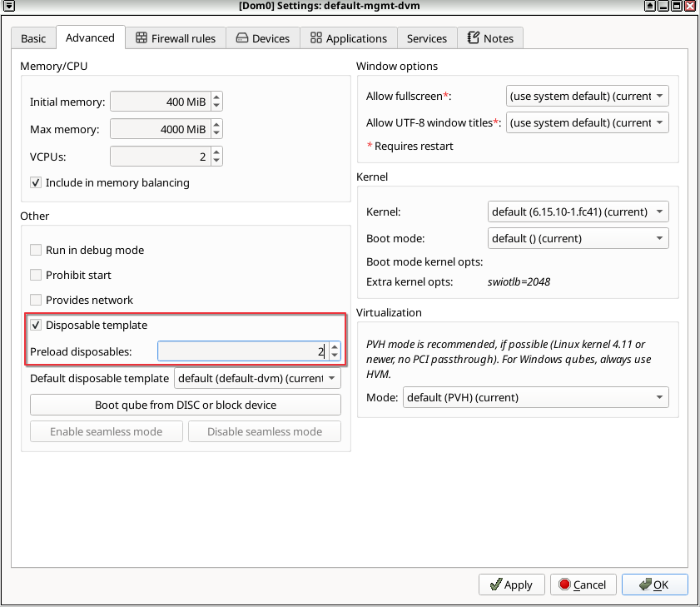This screenshot has width=700, height=607.
Task: Click the checkmark icon on the Apply button
Action: [x=496, y=585]
